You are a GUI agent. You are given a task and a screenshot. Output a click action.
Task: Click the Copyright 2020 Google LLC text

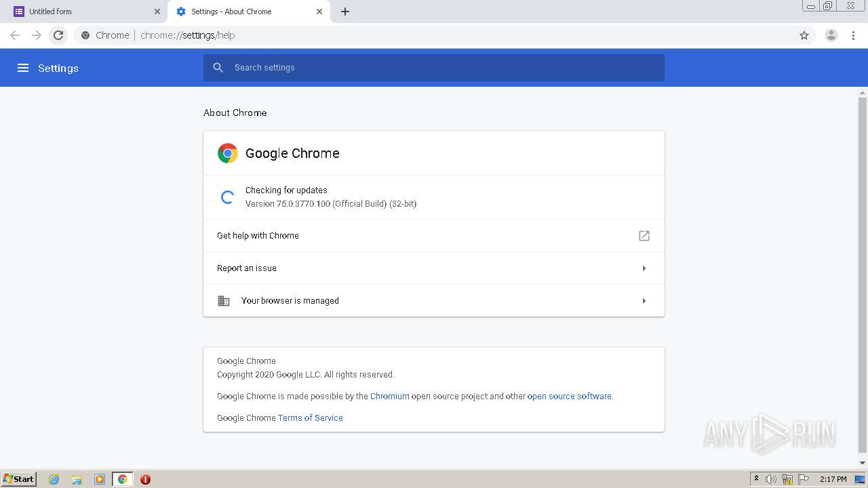click(x=305, y=375)
